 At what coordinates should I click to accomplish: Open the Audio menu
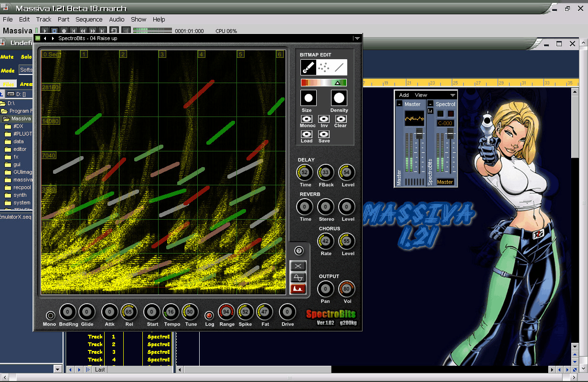(117, 20)
